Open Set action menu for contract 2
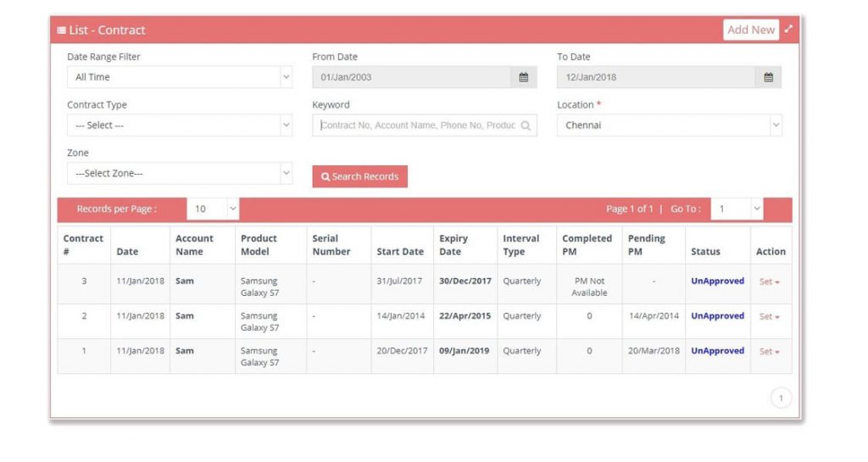The image size is (868, 462). (770, 316)
